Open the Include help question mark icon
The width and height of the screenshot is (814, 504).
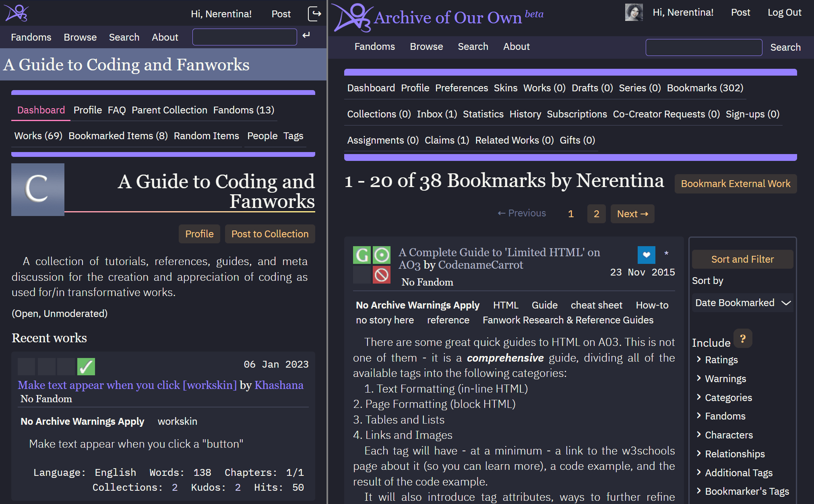pos(743,338)
